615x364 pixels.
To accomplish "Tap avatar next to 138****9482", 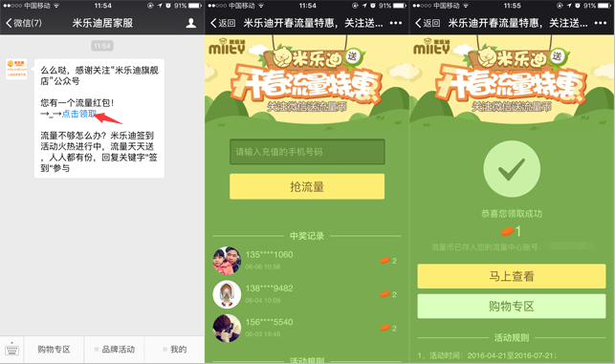I will [x=227, y=294].
